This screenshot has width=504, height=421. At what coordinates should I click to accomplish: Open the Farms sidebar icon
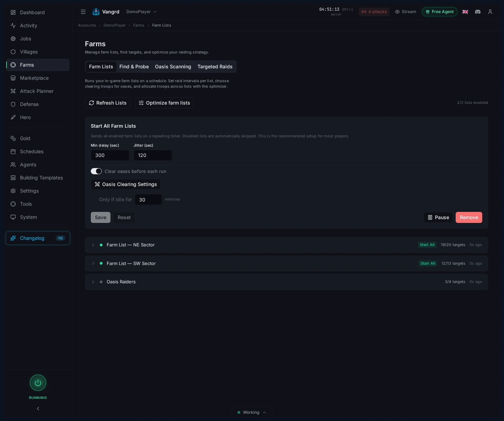[x=13, y=65]
